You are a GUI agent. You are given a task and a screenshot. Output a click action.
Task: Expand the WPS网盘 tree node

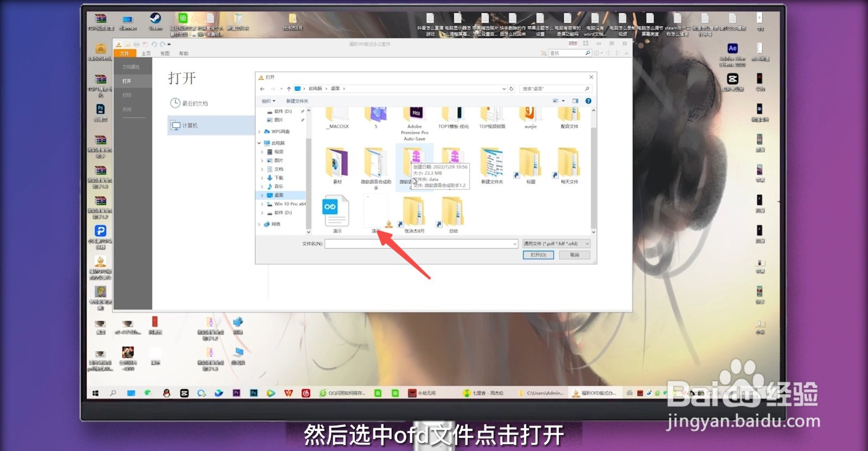pyautogui.click(x=259, y=131)
